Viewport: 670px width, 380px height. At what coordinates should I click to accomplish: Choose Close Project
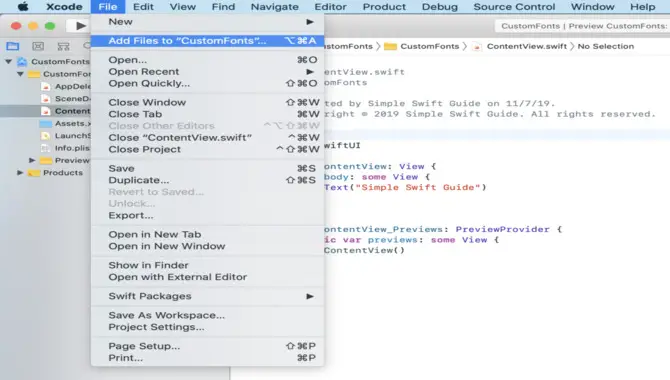pyautogui.click(x=207, y=149)
